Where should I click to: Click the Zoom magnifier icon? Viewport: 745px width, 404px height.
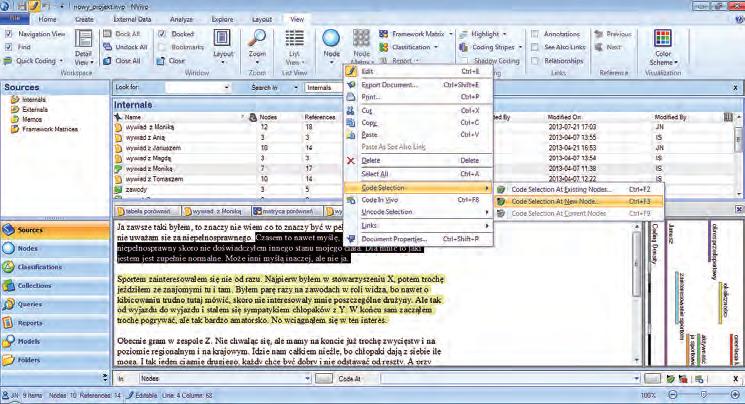[258, 38]
